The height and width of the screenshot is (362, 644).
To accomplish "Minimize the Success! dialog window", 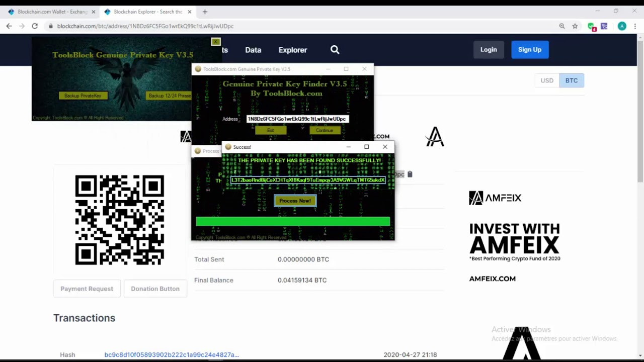I will click(348, 147).
